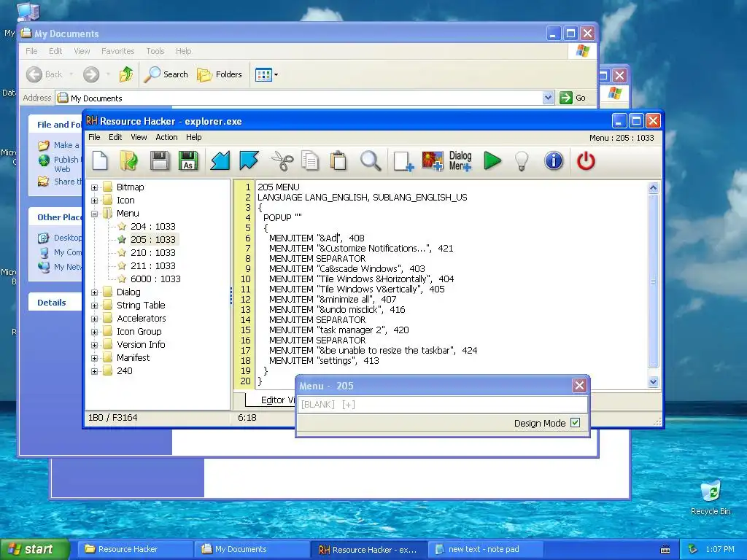Screen dimensions: 747x560
Task: Click the Windows start button
Action: [x=35, y=549]
